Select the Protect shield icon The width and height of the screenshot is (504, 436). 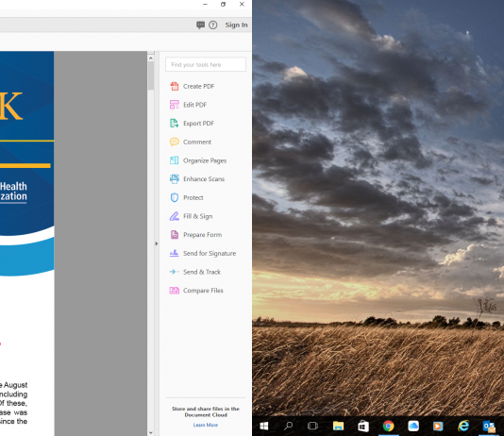click(x=175, y=197)
